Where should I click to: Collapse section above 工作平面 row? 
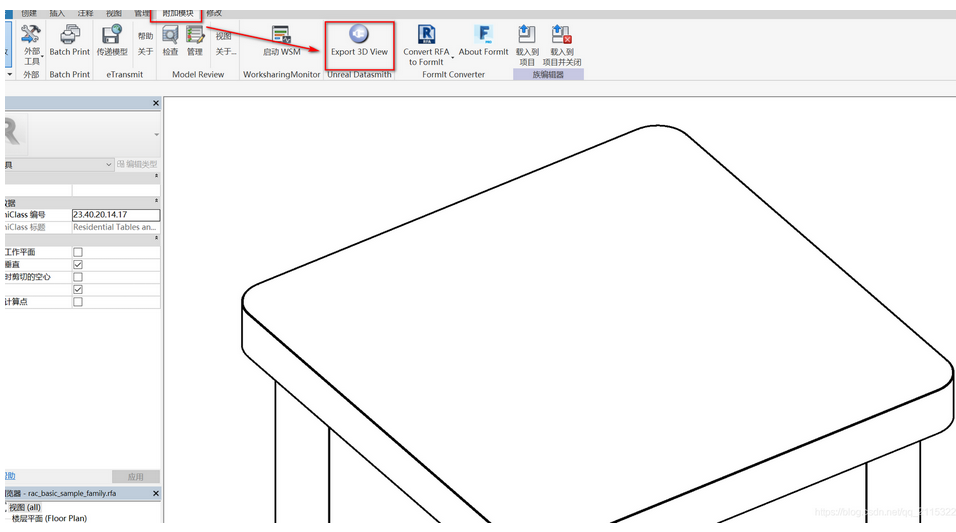click(x=156, y=238)
